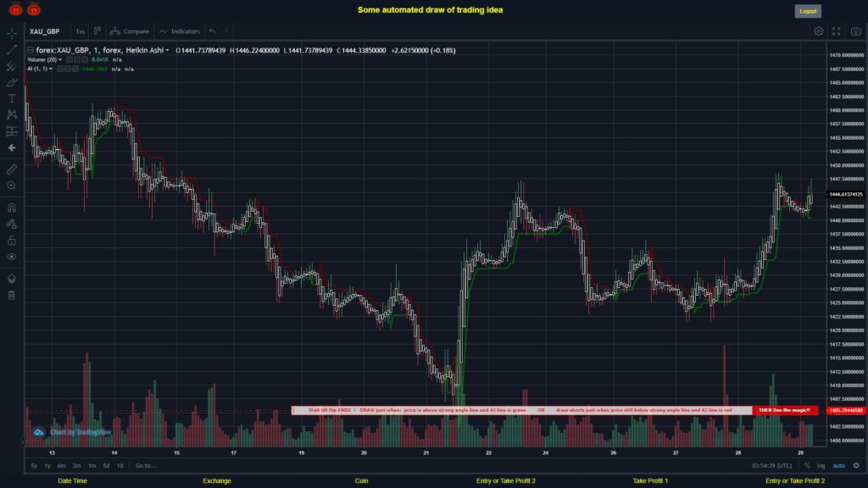Toggle auto scale mode
868x488 pixels.
[x=839, y=466]
